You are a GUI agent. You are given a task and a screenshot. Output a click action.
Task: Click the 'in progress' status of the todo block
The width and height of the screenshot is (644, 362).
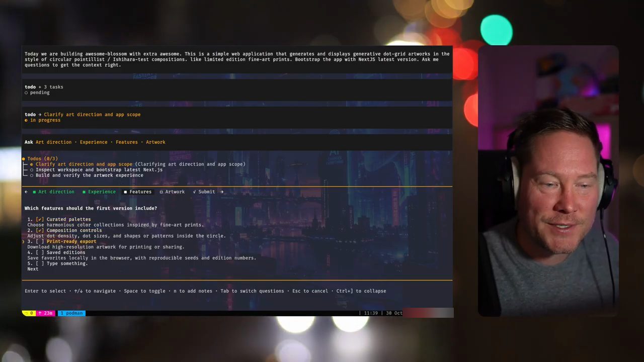pos(43,120)
